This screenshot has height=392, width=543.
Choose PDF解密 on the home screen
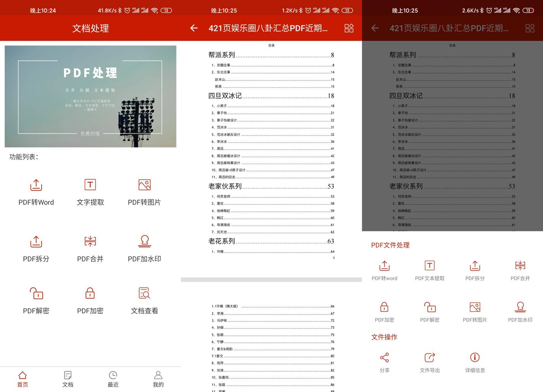(36, 300)
